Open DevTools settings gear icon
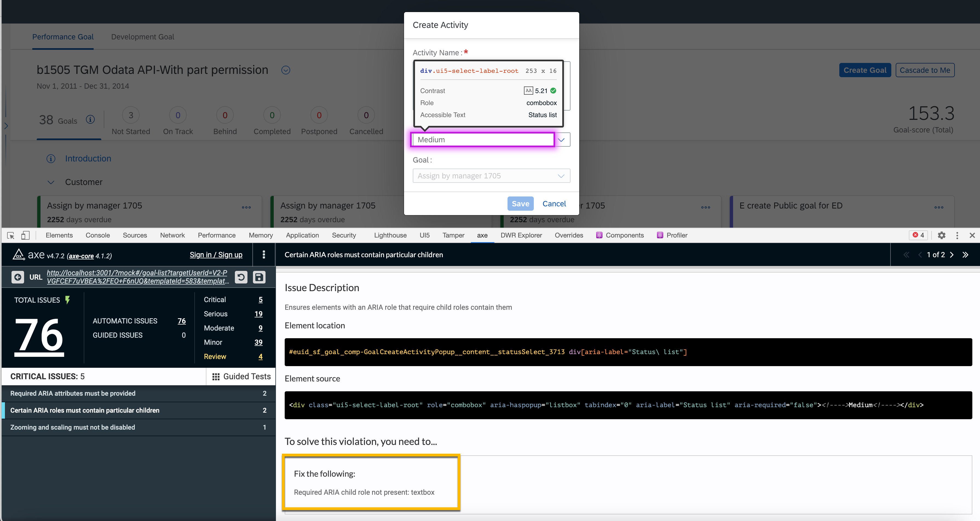980x521 pixels. click(942, 235)
